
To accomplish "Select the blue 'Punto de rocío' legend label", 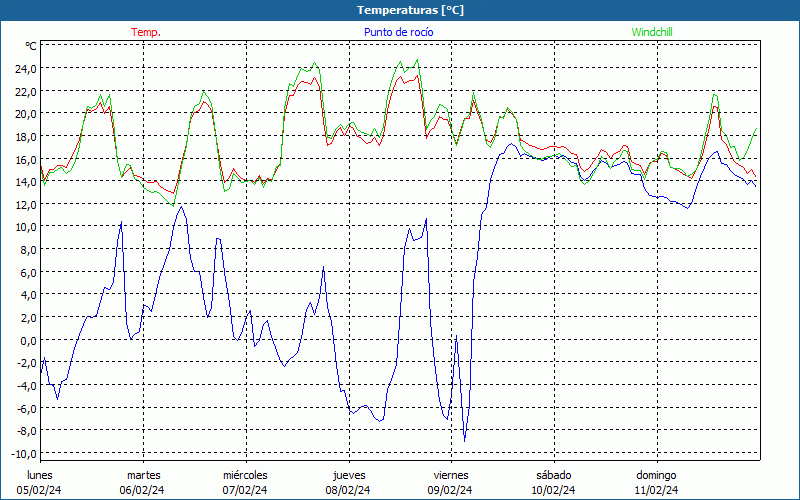I will pyautogui.click(x=398, y=32).
